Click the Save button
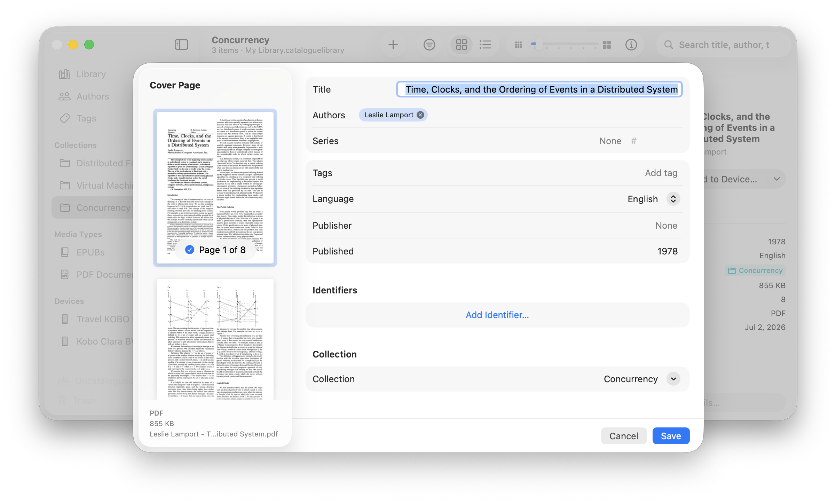Image resolution: width=836 pixels, height=504 pixels. click(671, 436)
